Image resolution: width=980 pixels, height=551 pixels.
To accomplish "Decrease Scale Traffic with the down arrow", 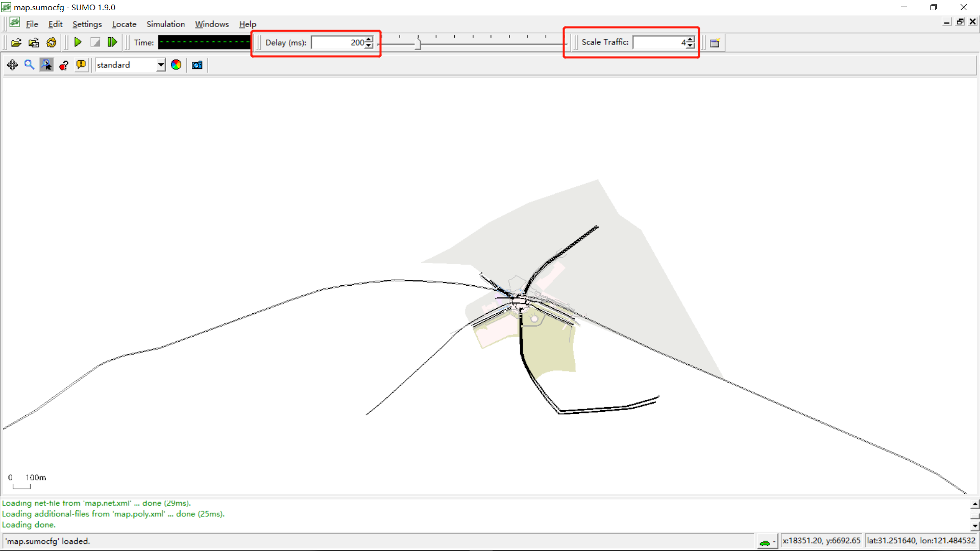I will coord(690,45).
